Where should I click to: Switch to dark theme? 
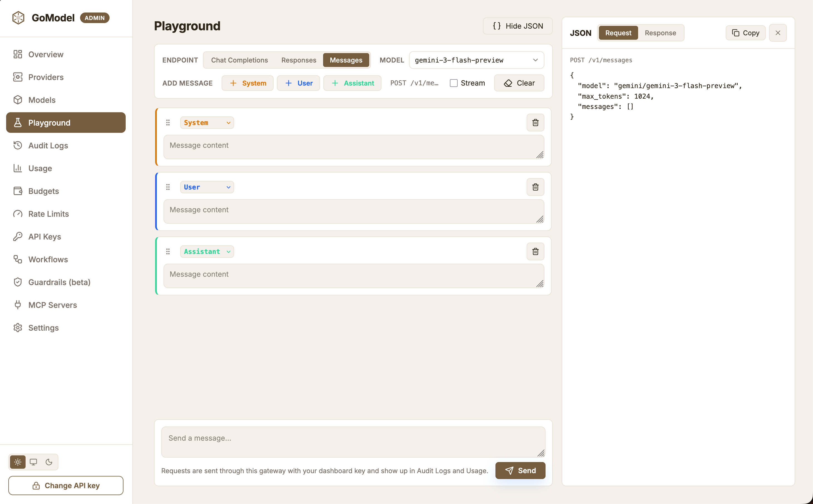(x=49, y=462)
